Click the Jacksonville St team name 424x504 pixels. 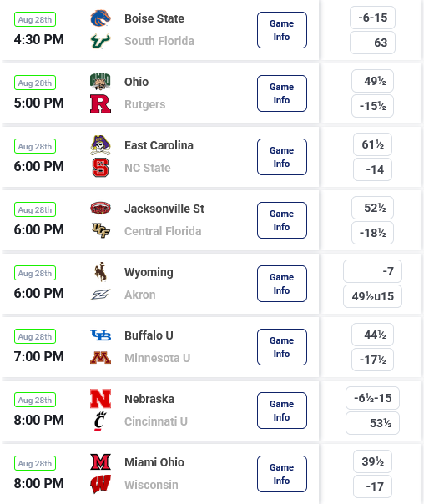click(164, 209)
